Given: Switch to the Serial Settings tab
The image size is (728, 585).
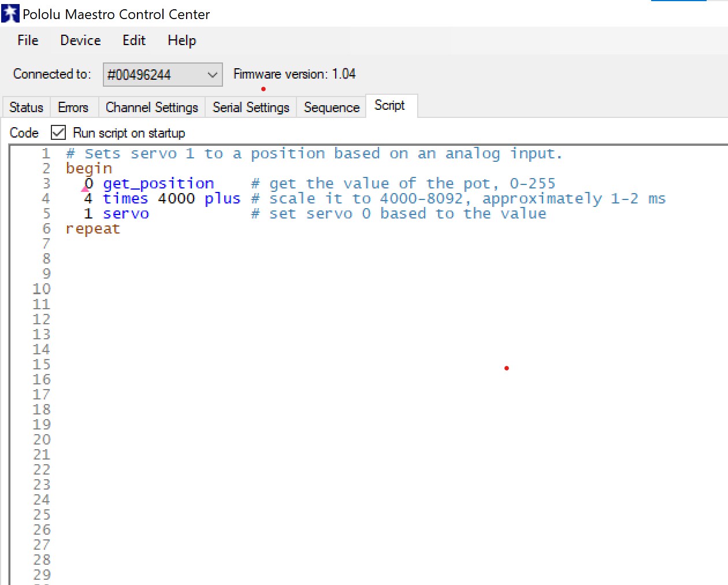Looking at the screenshot, I should click(251, 108).
